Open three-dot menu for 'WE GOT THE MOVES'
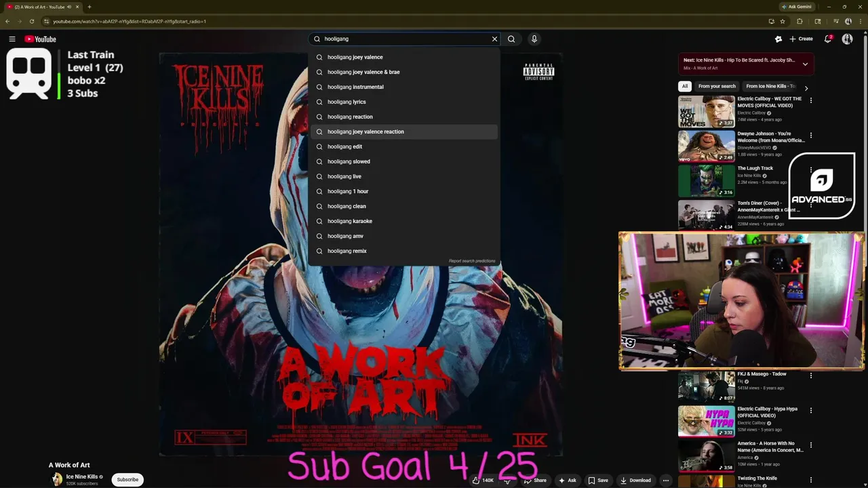This screenshot has height=488, width=868. pos(810,100)
